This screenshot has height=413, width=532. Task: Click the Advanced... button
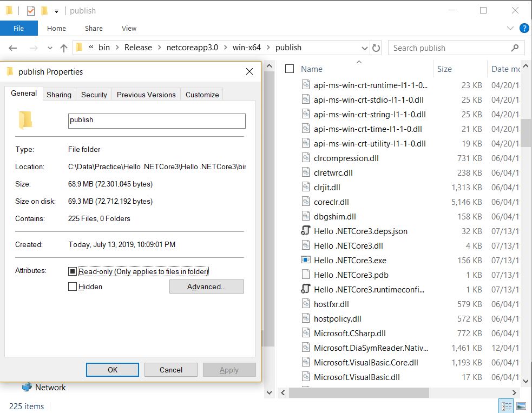tap(206, 287)
